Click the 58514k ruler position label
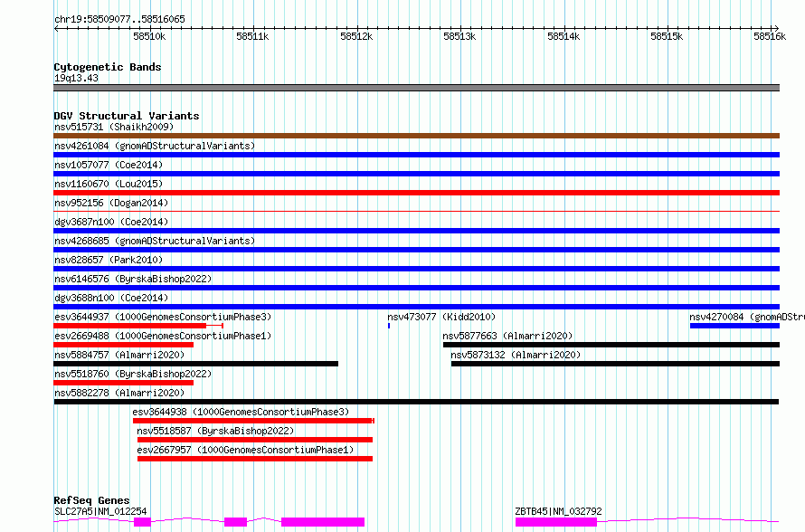 [563, 36]
